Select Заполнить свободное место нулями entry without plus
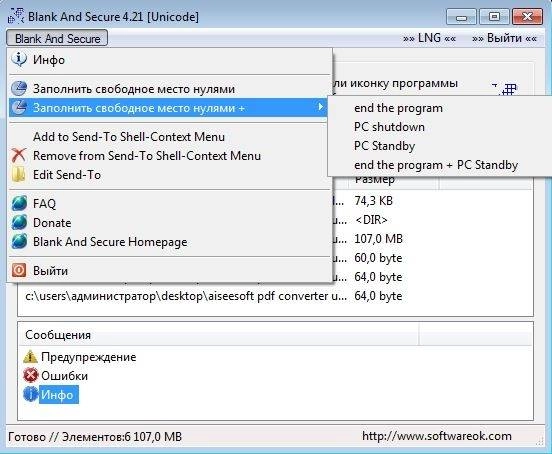This screenshot has height=454, width=552. coord(170,89)
